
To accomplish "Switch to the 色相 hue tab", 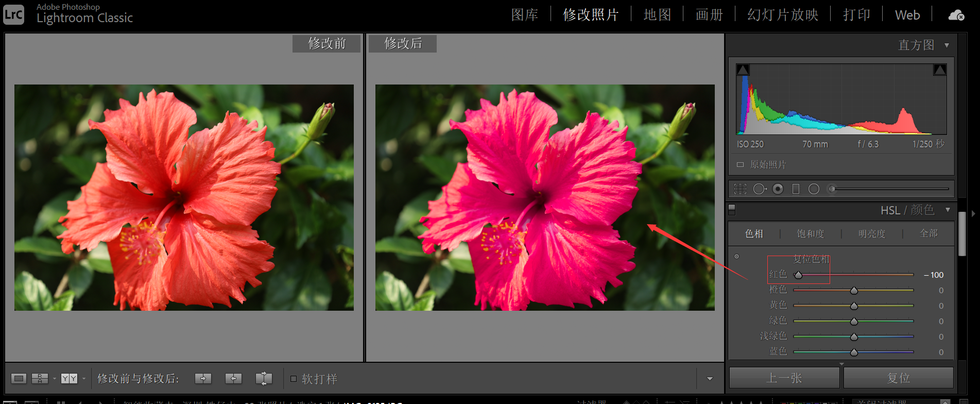I will point(754,234).
